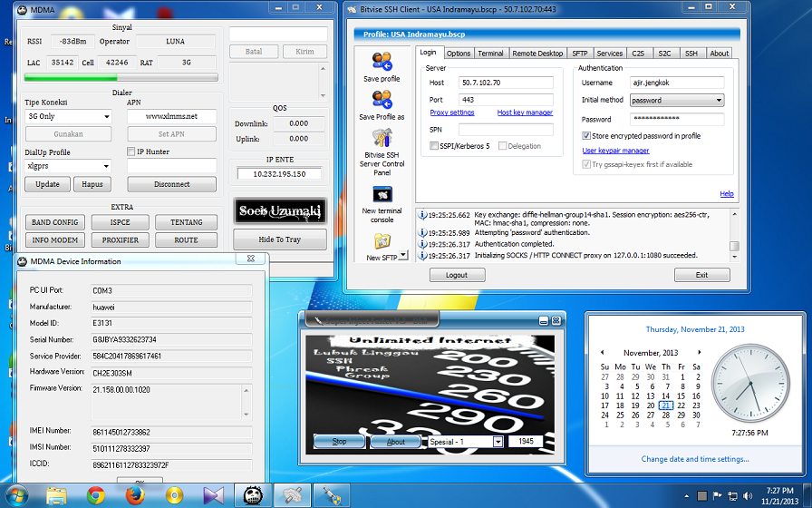Select MDMA skull icon in taskbar

click(x=253, y=495)
